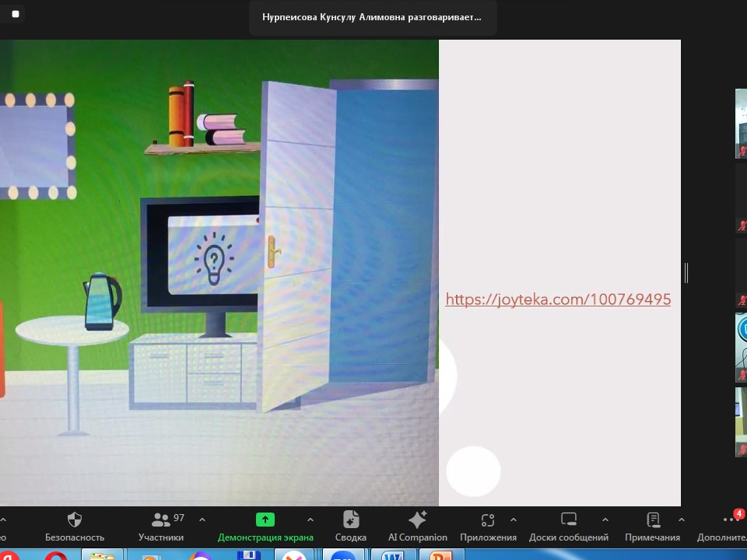
Task: Open Whiteboards (Доски сообщений)
Action: coord(569,520)
